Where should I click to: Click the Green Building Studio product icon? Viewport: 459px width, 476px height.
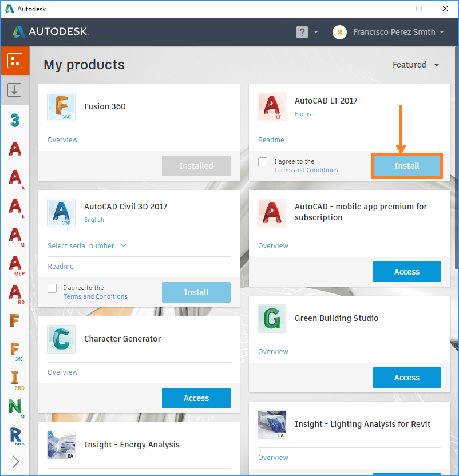[272, 319]
